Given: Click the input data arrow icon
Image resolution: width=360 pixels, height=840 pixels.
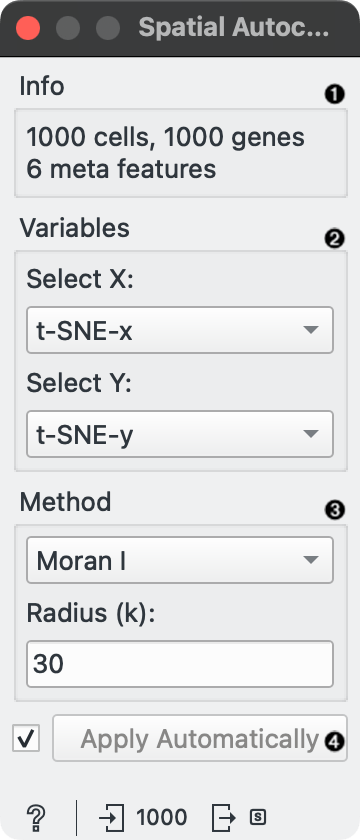Looking at the screenshot, I should (x=111, y=818).
